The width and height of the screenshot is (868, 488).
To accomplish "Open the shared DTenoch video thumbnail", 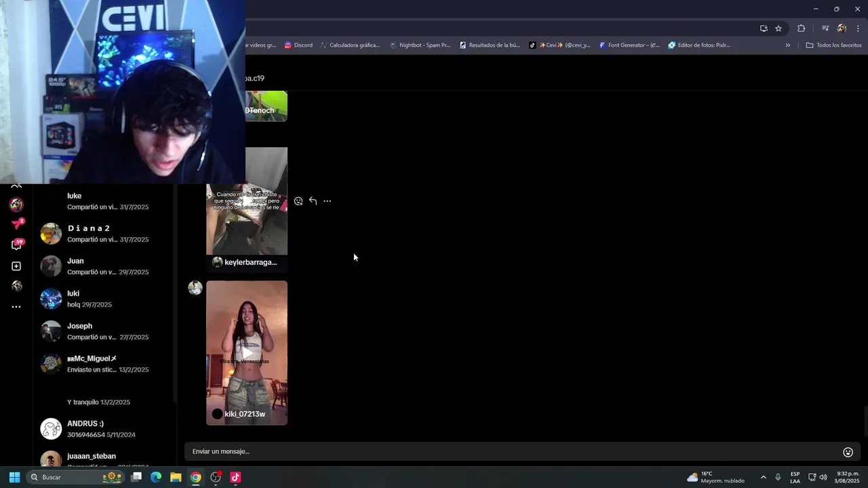I will (x=266, y=106).
